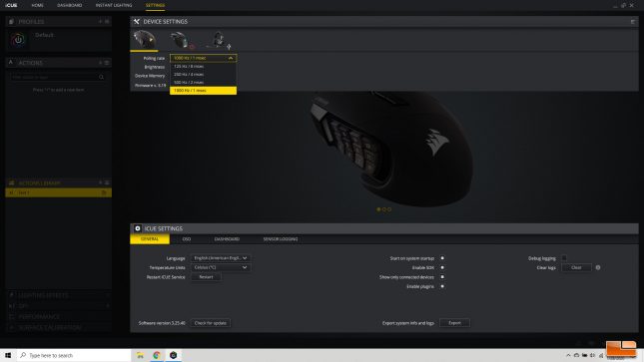The image size is (644, 362).
Task: Select the first mouse device thumbnail
Action: (144, 40)
